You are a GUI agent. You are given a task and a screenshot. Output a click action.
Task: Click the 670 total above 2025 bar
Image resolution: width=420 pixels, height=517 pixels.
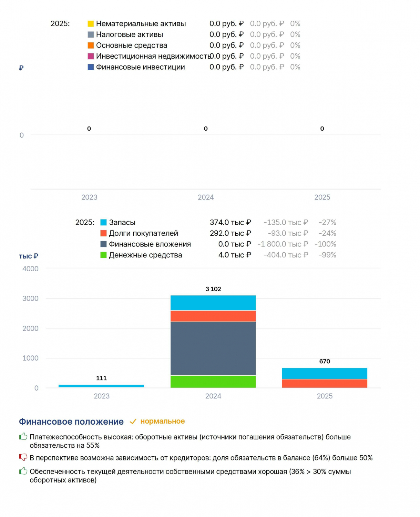tap(325, 362)
